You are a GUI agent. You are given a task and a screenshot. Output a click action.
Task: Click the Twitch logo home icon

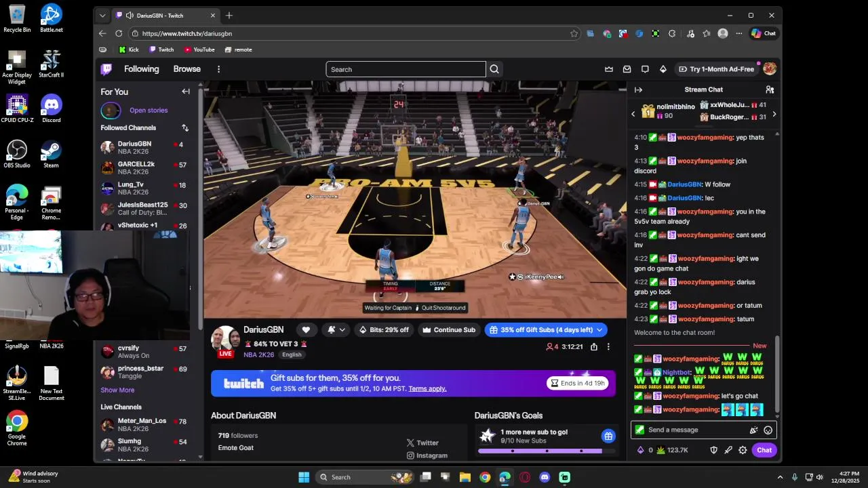106,69
